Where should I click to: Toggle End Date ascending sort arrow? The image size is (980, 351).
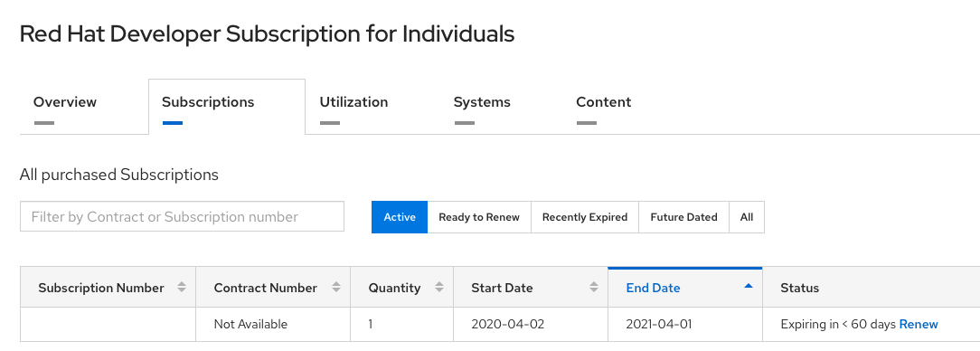click(x=749, y=286)
